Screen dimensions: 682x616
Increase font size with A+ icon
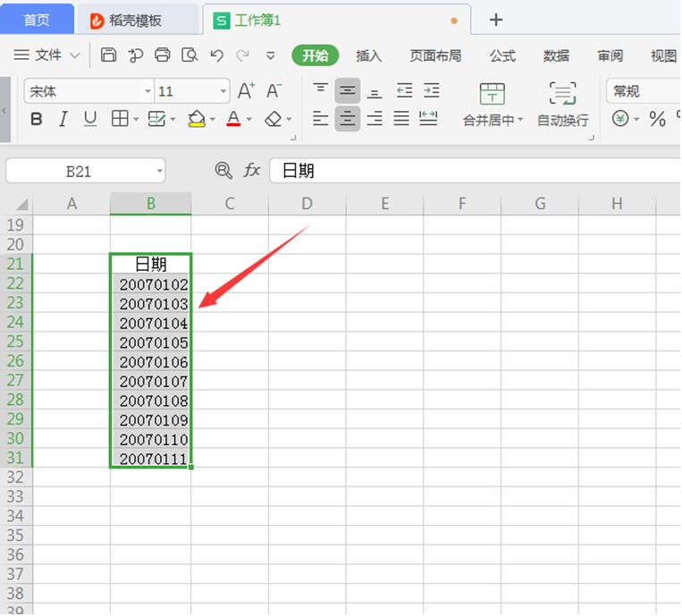(x=246, y=91)
